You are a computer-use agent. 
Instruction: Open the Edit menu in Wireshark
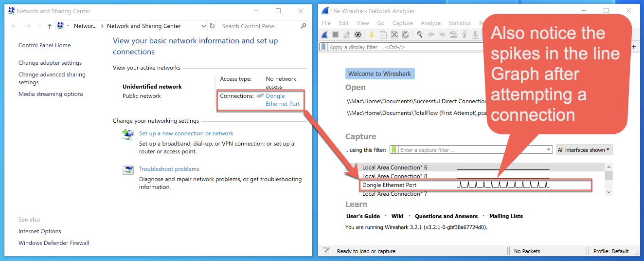click(x=343, y=23)
